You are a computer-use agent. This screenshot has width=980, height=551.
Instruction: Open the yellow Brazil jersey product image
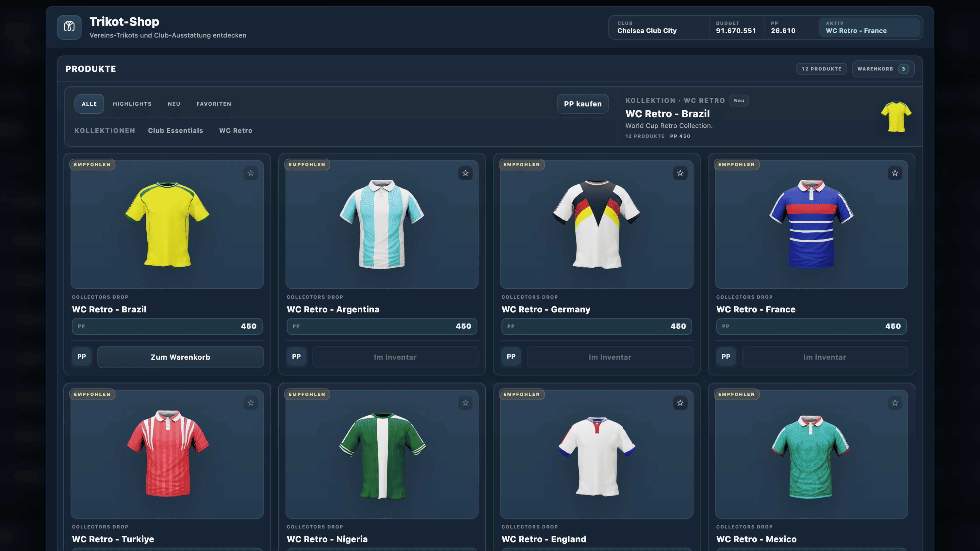point(167,224)
